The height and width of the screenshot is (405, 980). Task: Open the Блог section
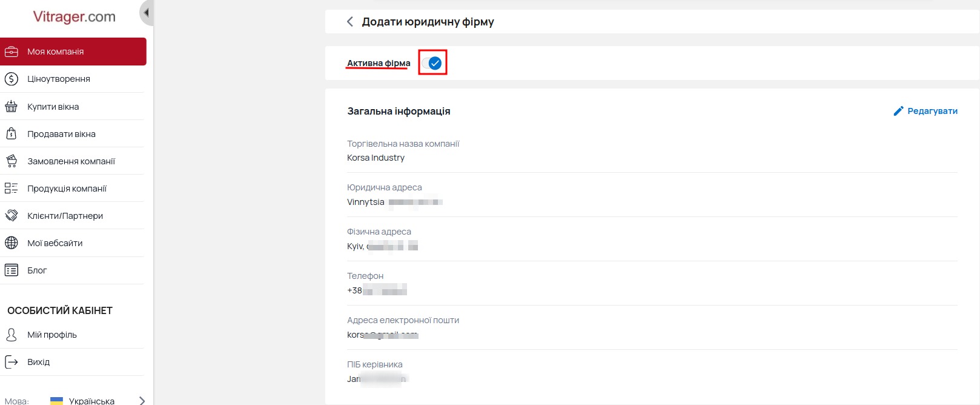click(x=37, y=270)
